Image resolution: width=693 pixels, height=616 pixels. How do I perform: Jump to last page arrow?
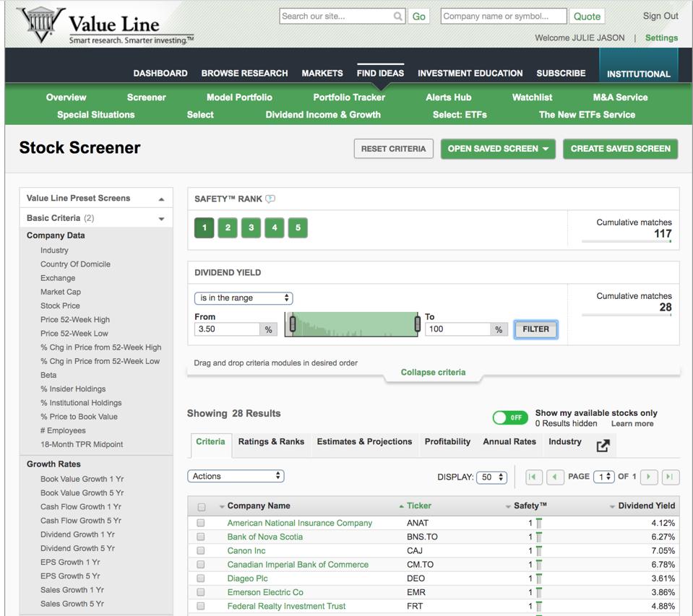(670, 477)
